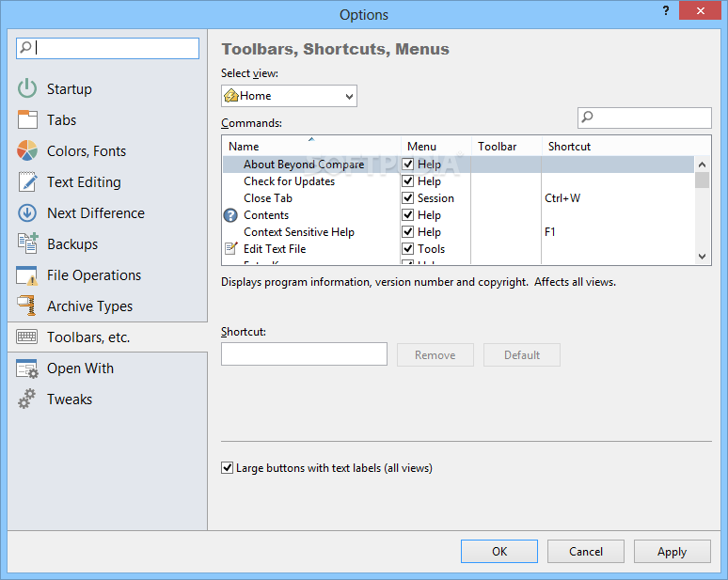Toggle About Beyond Compare menu checkbox
This screenshot has height=580, width=728.
pyautogui.click(x=407, y=164)
